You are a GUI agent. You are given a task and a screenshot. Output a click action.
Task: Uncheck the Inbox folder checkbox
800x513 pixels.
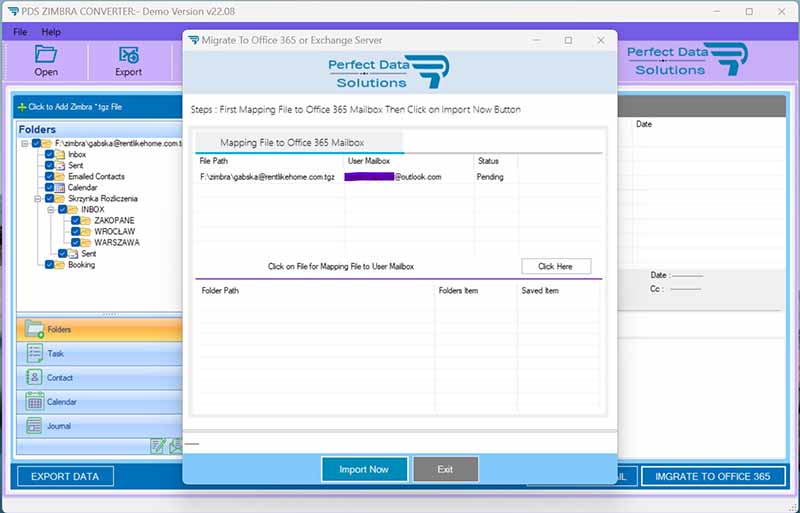[49, 154]
